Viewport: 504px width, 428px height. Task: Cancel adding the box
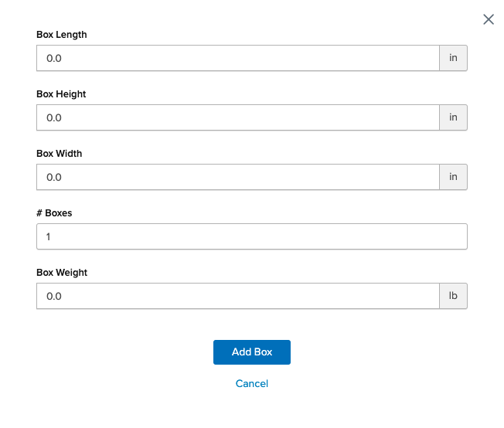pos(252,383)
